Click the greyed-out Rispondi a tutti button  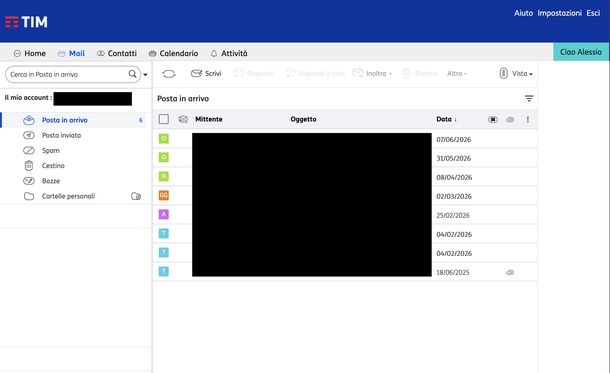click(315, 74)
